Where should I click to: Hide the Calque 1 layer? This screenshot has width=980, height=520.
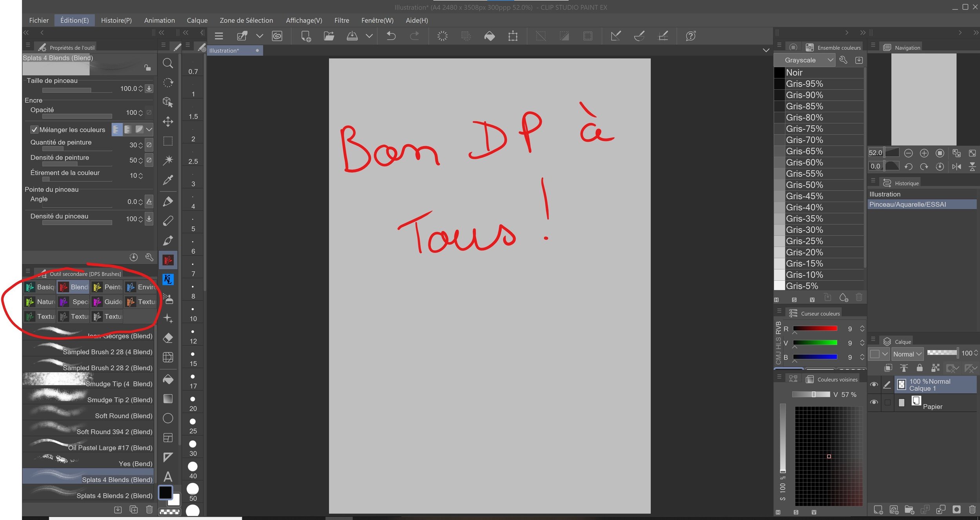(x=874, y=385)
